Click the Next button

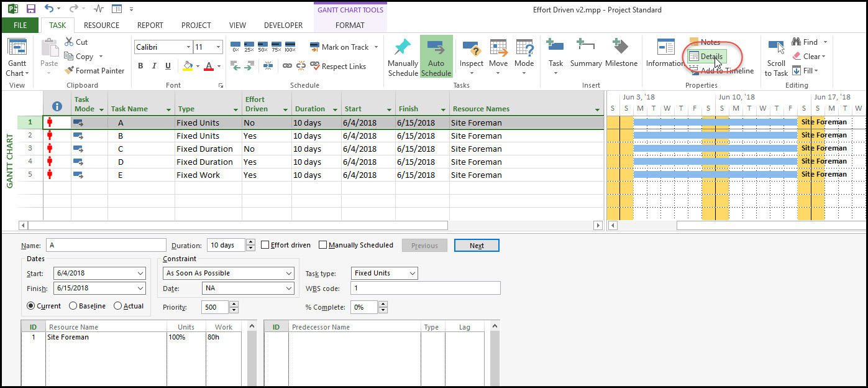coord(476,246)
